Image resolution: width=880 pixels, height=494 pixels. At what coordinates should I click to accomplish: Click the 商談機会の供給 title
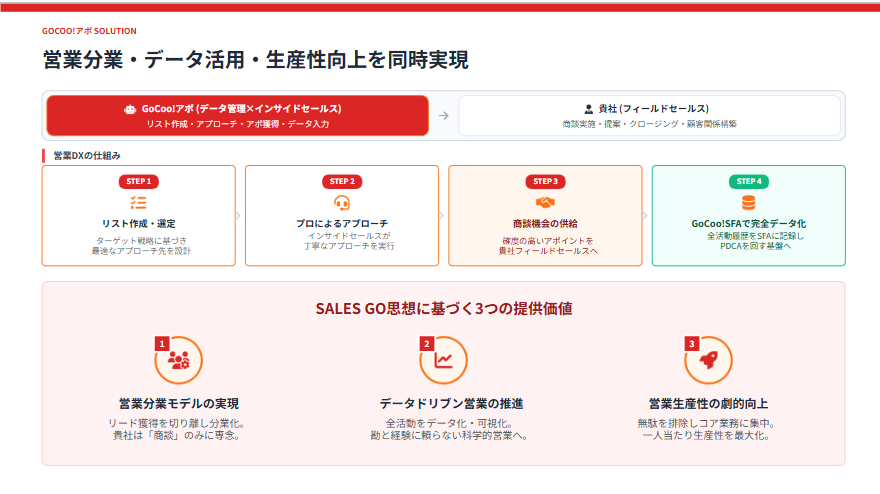pyautogui.click(x=545, y=223)
